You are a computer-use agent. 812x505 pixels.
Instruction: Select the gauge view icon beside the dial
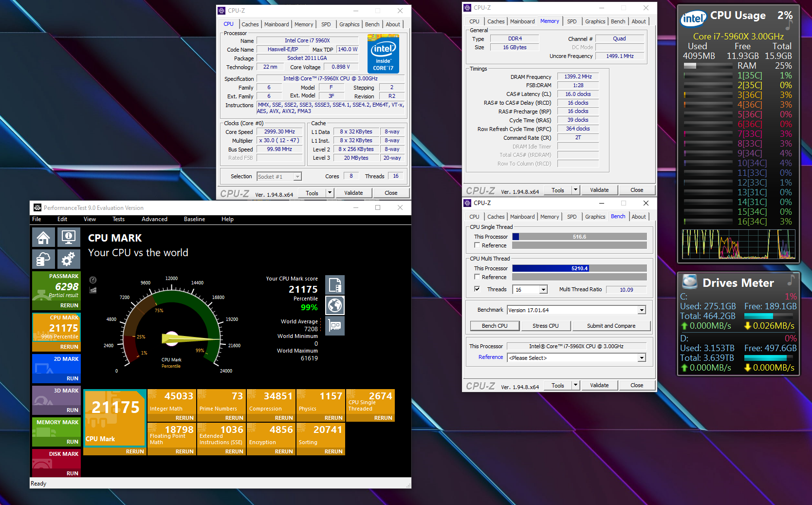(x=93, y=280)
